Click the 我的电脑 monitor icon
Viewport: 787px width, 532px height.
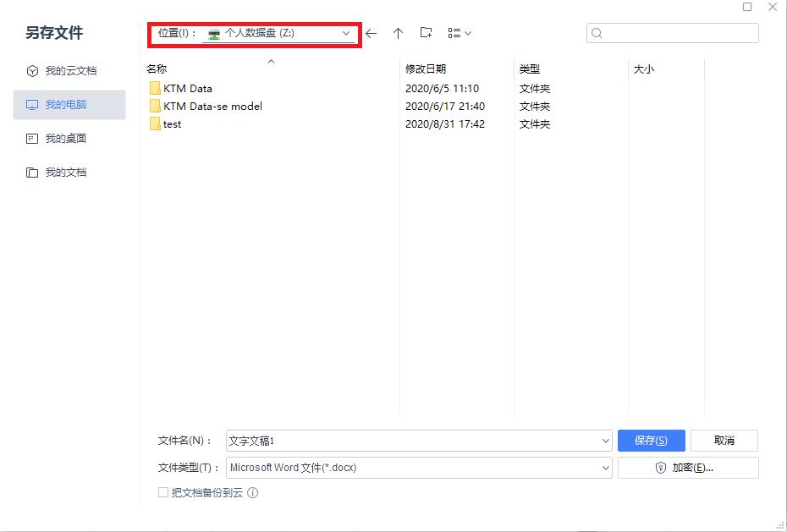tap(32, 105)
